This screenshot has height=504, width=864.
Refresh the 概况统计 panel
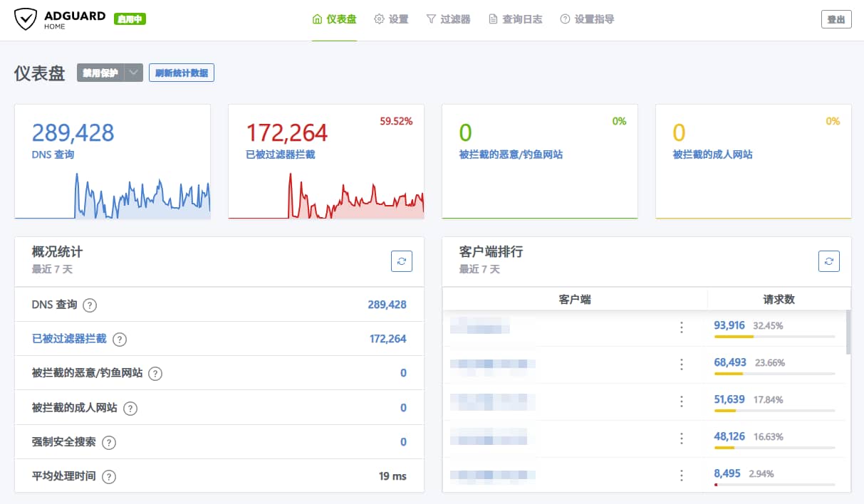(x=402, y=261)
